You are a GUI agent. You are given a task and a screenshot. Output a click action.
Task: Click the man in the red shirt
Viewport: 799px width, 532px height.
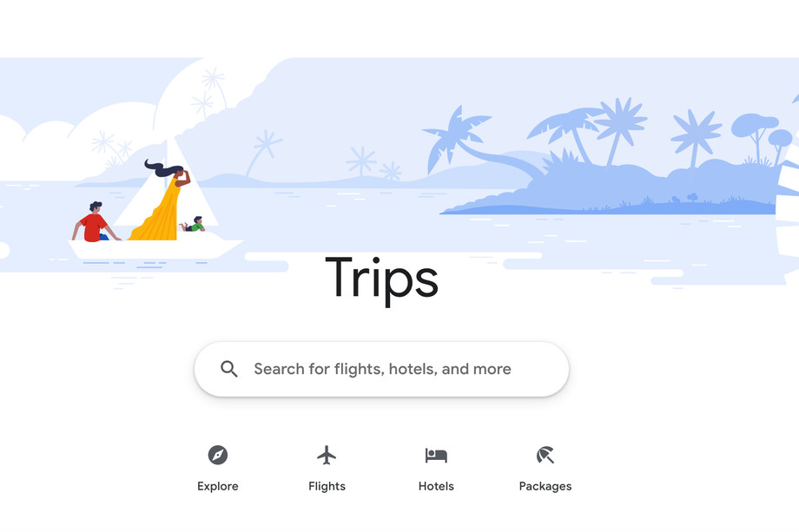click(95, 222)
